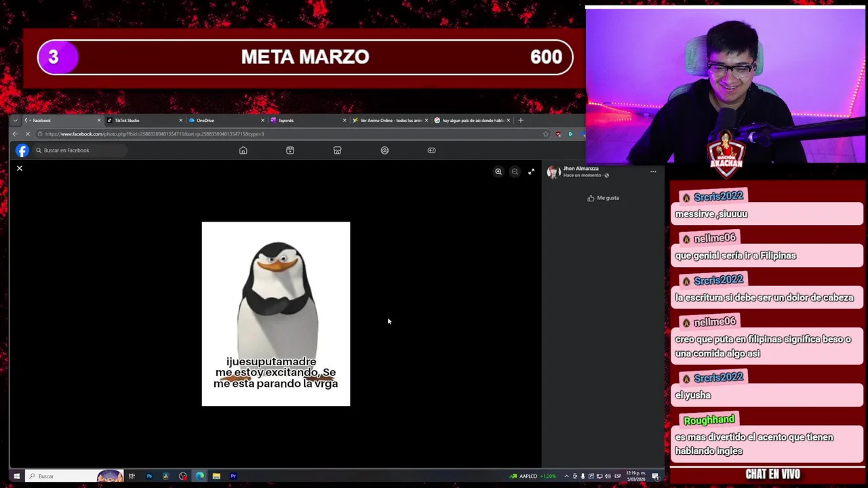
Task: Focus the Buscar en Facebook field
Action: (80, 150)
